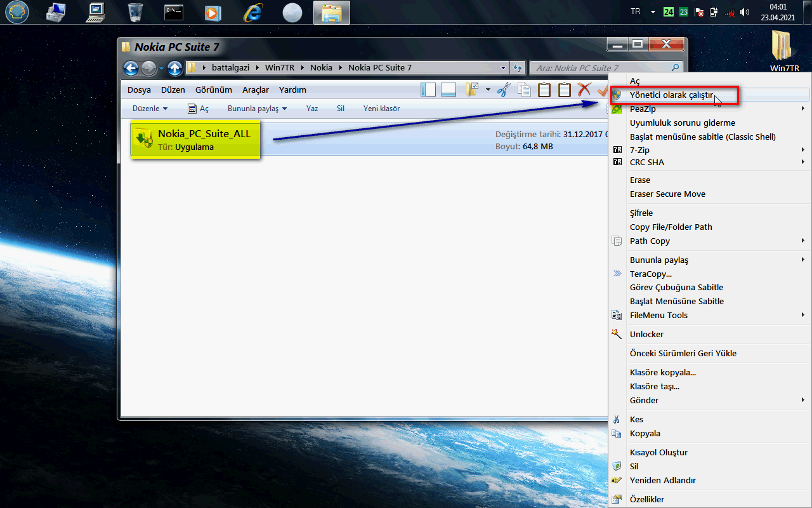Click the TR language indicator
The image size is (812, 508).
click(x=636, y=12)
